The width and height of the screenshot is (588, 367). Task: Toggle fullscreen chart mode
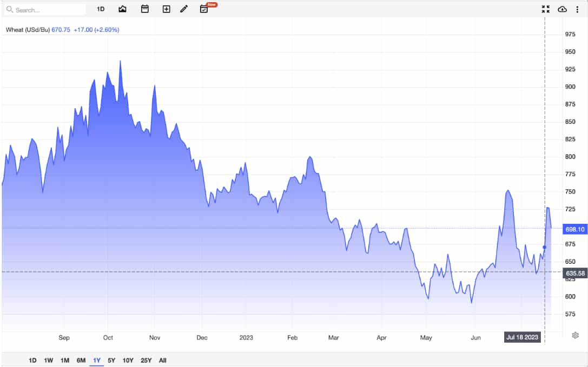click(546, 9)
